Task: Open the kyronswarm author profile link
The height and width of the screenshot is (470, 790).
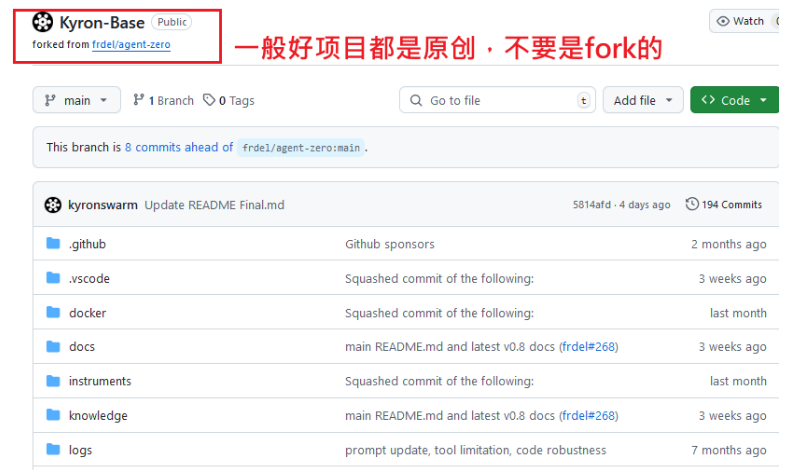Action: click(103, 205)
